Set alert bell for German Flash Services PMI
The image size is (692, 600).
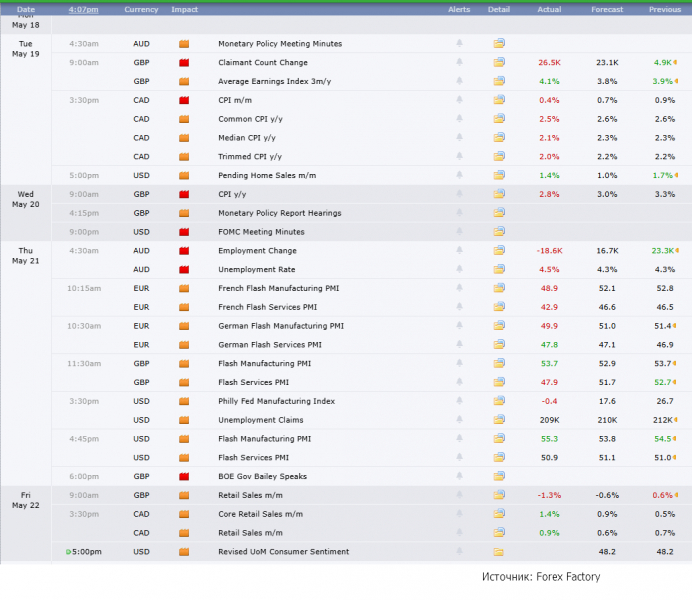click(459, 345)
